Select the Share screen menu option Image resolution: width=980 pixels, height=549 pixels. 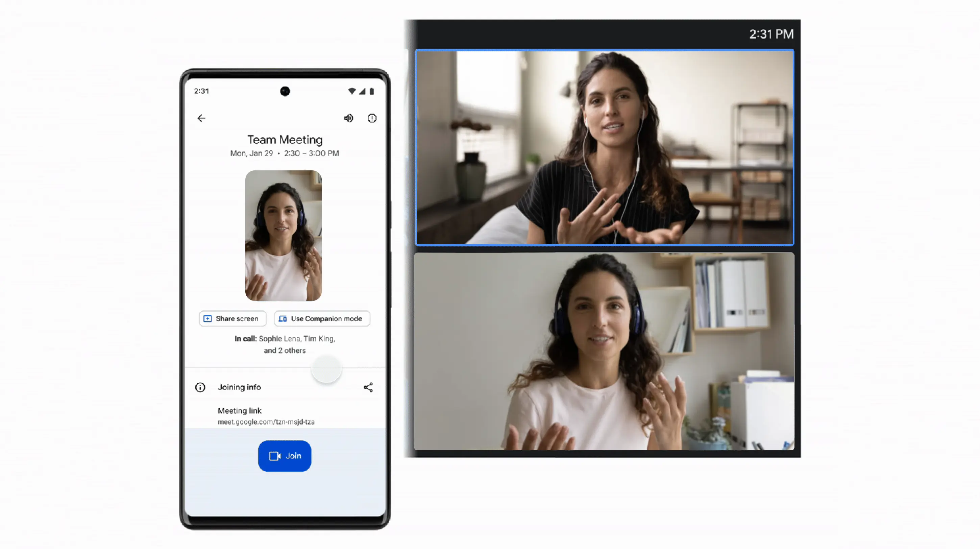tap(232, 318)
